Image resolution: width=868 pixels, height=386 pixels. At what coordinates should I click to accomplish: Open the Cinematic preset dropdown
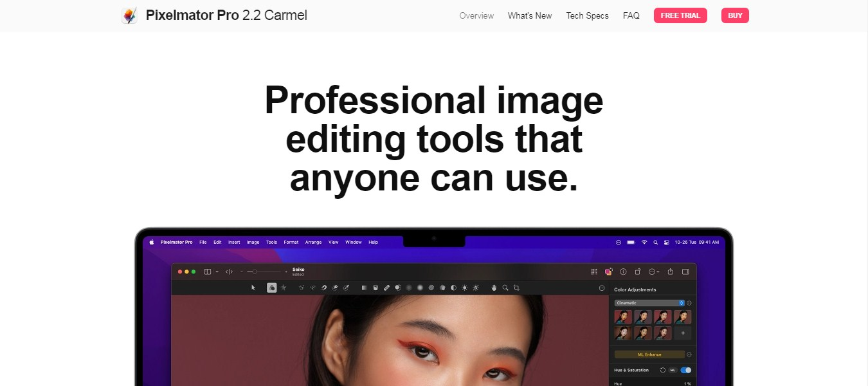click(649, 303)
